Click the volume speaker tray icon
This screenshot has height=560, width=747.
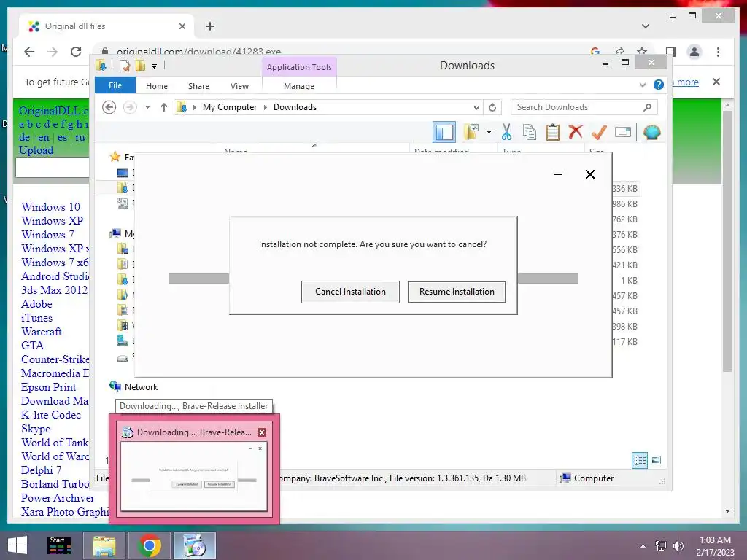point(678,546)
